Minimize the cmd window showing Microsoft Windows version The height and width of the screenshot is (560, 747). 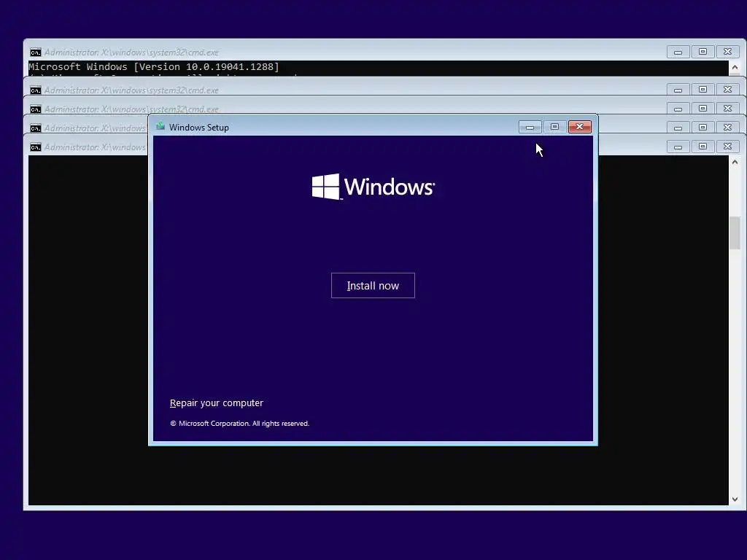[x=678, y=52]
